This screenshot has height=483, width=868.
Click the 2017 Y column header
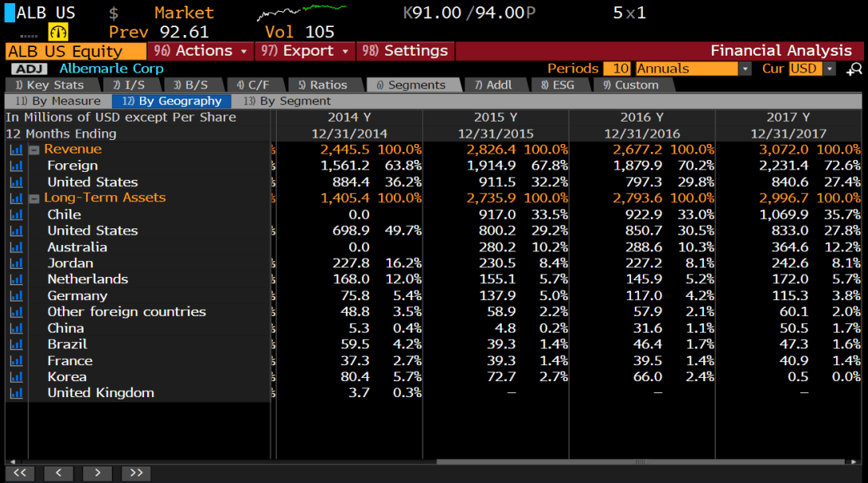tap(788, 118)
